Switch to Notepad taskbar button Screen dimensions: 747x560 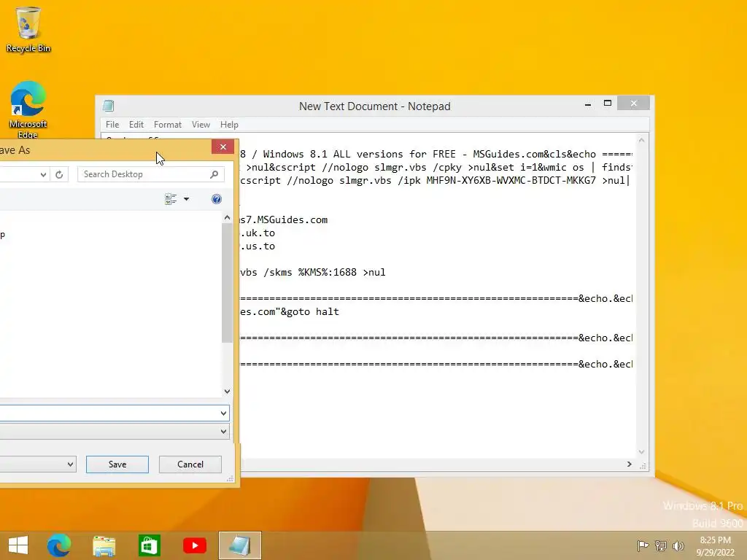[239, 545]
